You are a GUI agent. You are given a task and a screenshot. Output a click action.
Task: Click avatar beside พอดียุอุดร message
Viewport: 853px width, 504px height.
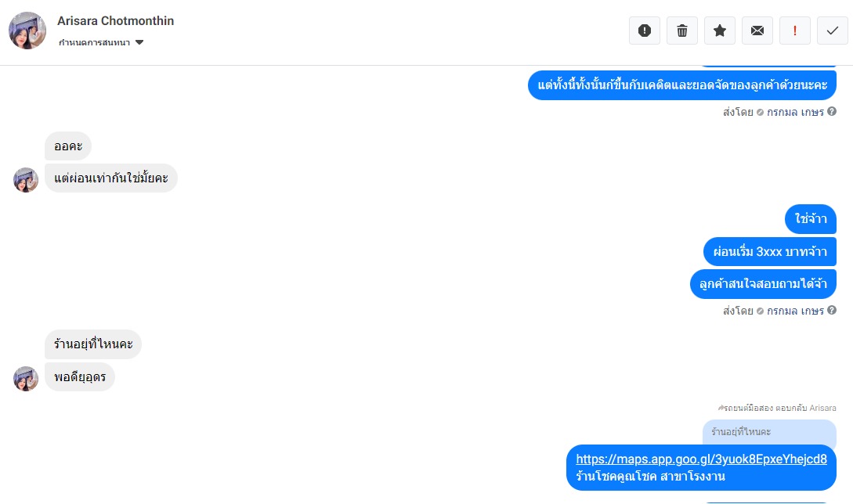coord(26,379)
